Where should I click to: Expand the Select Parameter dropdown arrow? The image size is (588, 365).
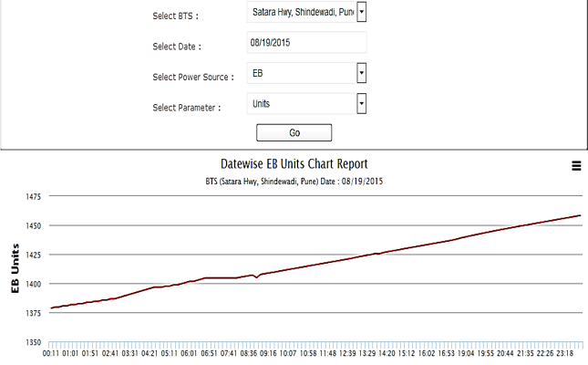coord(361,104)
